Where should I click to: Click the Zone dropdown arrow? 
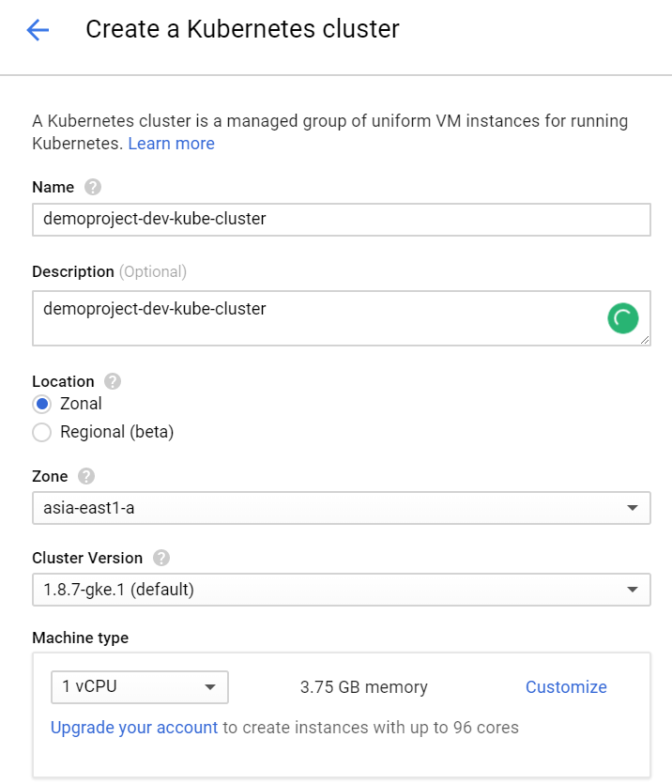tap(633, 509)
